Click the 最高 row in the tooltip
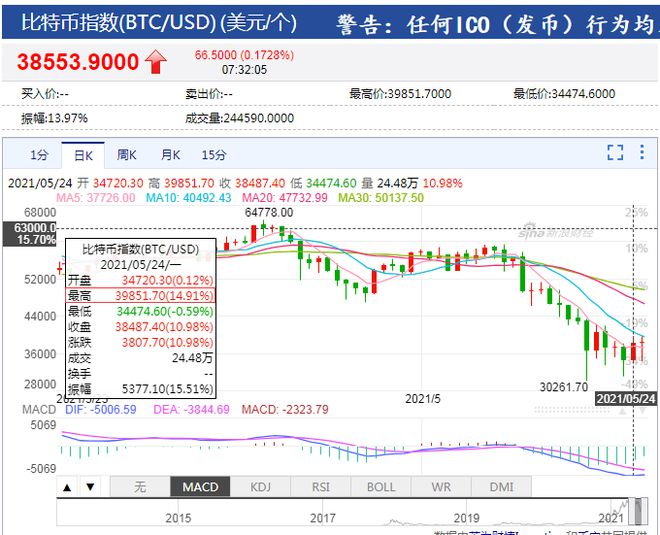This screenshot has width=660, height=535. coord(141,295)
